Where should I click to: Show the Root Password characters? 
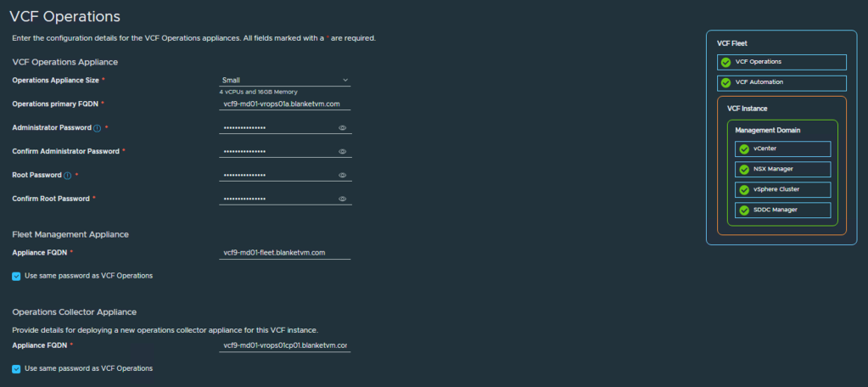(x=343, y=176)
